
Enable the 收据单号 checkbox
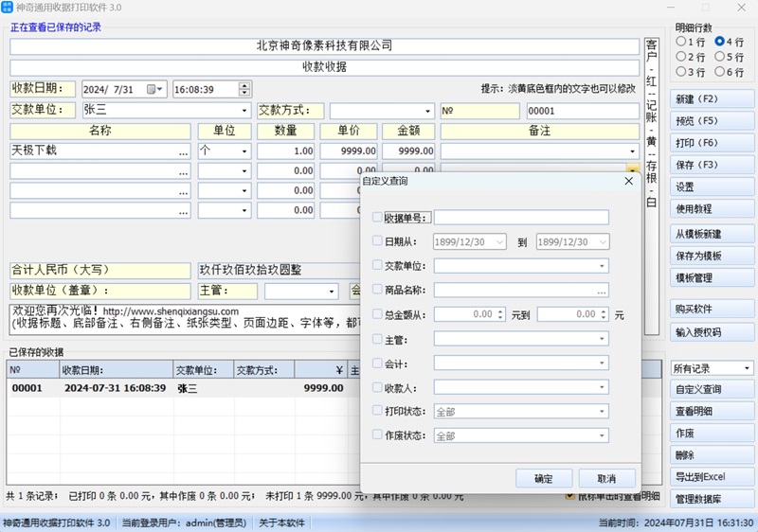[x=378, y=218]
